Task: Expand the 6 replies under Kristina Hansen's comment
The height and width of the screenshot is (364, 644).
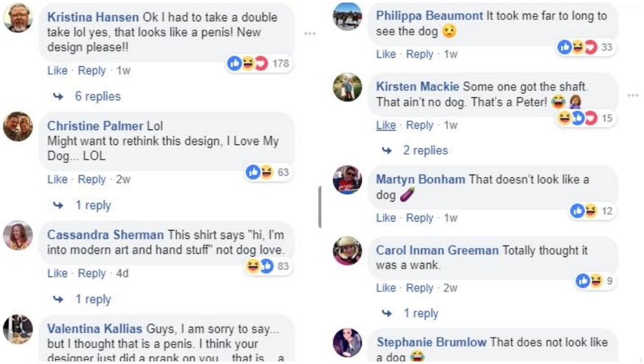Action: pyautogui.click(x=97, y=96)
